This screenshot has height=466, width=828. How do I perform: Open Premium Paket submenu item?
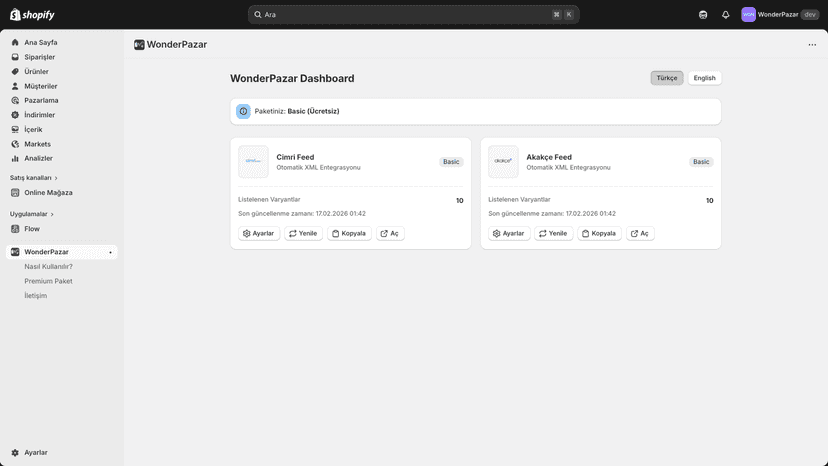[49, 281]
